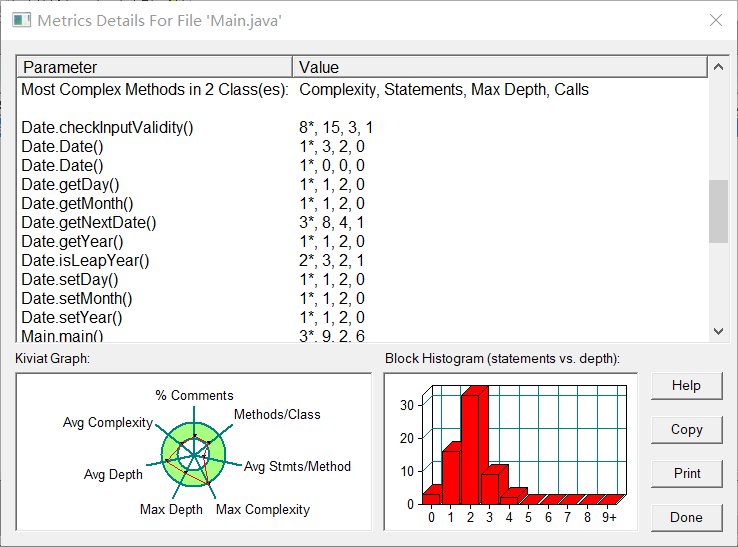Screen dimensions: 738x547
Task: Click 'Complexity, Statements, Max Depth, Calls' text
Action: (444, 89)
